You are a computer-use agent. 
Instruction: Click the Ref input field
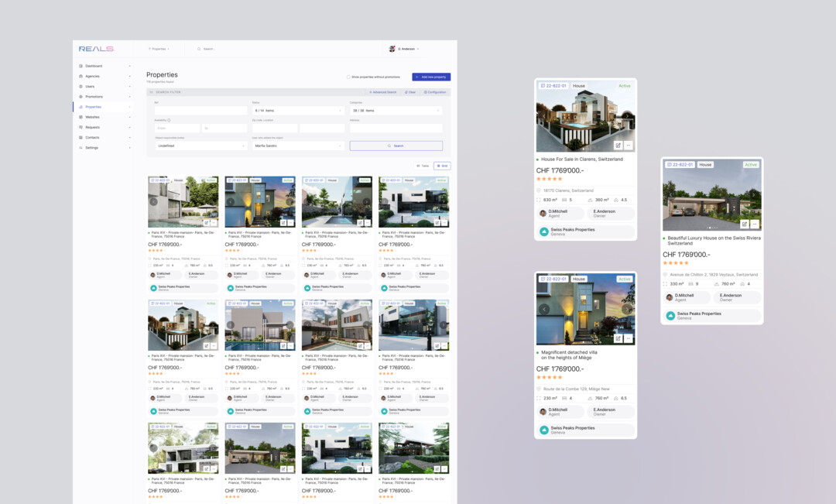201,111
